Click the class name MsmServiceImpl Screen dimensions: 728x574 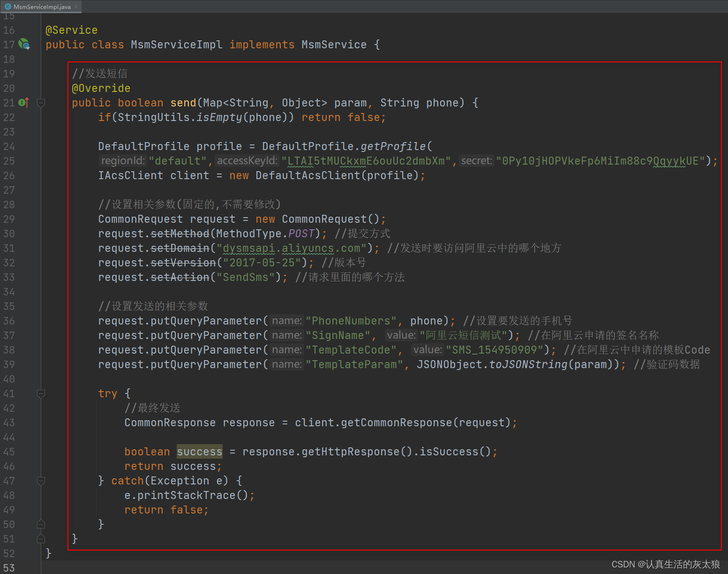pos(177,45)
